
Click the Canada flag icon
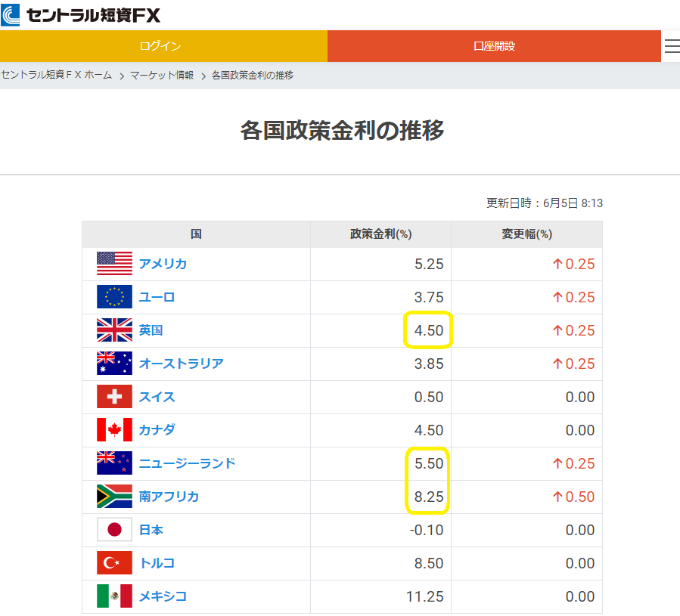click(x=114, y=430)
